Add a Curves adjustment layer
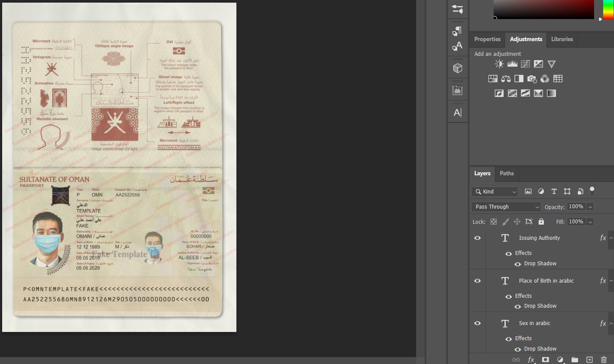The width and height of the screenshot is (614, 364). (x=525, y=64)
